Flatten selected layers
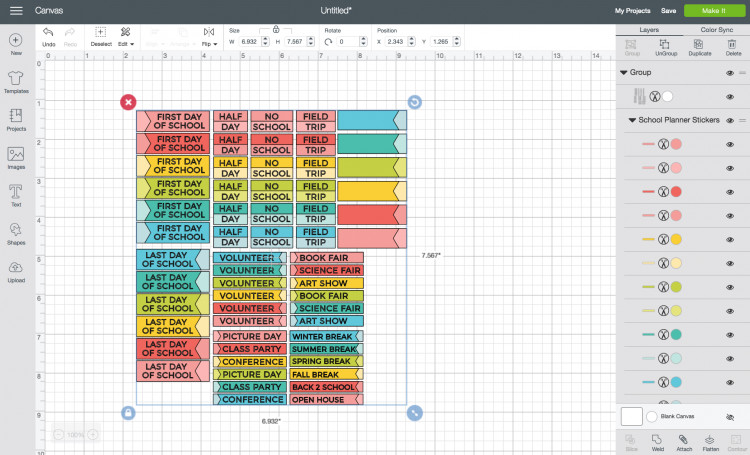Screen dimensions: 750x455 [710, 443]
